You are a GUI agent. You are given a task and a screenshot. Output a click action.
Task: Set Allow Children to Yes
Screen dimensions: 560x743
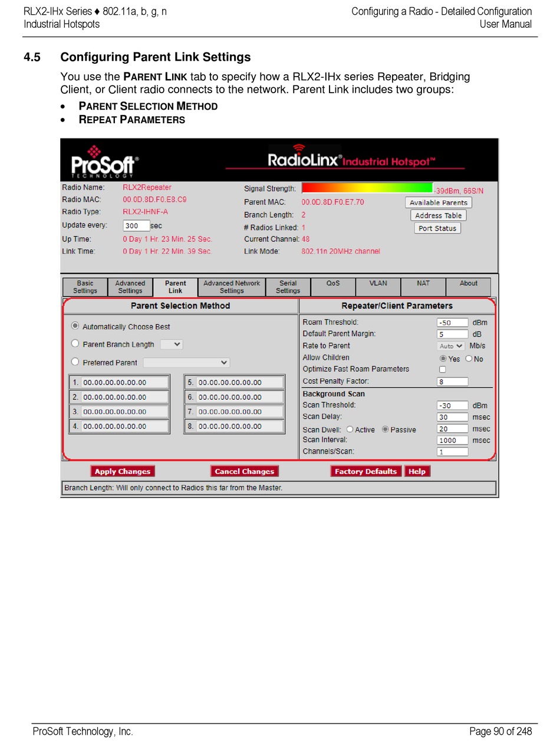[443, 359]
